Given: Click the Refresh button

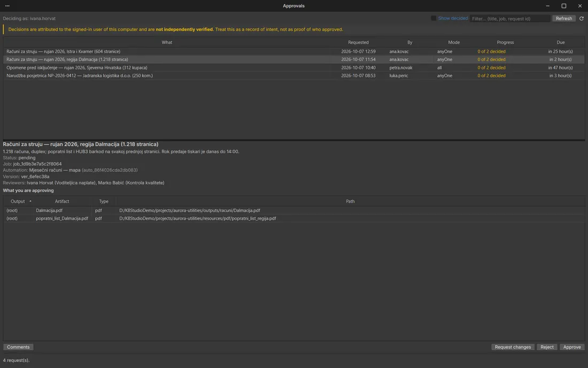Looking at the screenshot, I should tap(563, 18).
